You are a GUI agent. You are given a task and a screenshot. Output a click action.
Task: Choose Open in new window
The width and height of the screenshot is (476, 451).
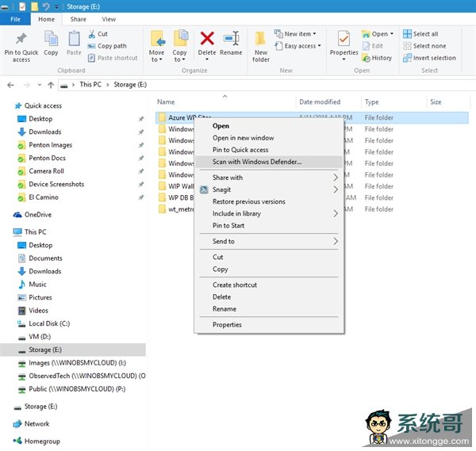coord(269,138)
